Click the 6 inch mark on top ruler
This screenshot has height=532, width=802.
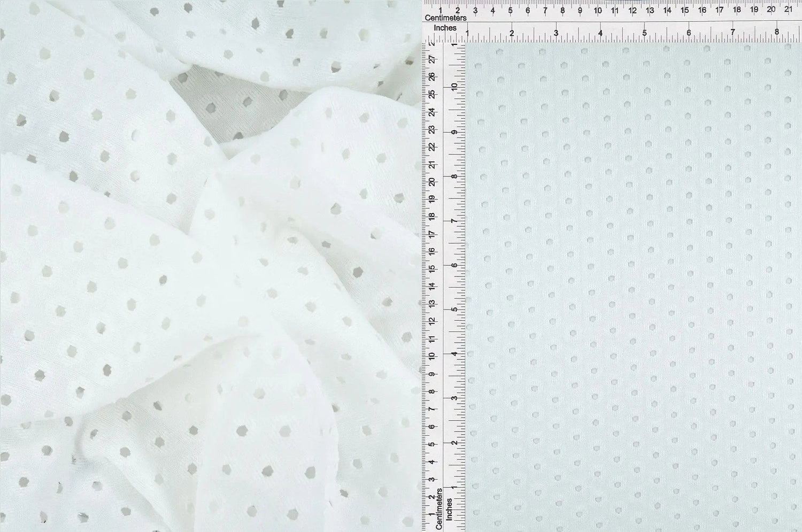tap(689, 33)
